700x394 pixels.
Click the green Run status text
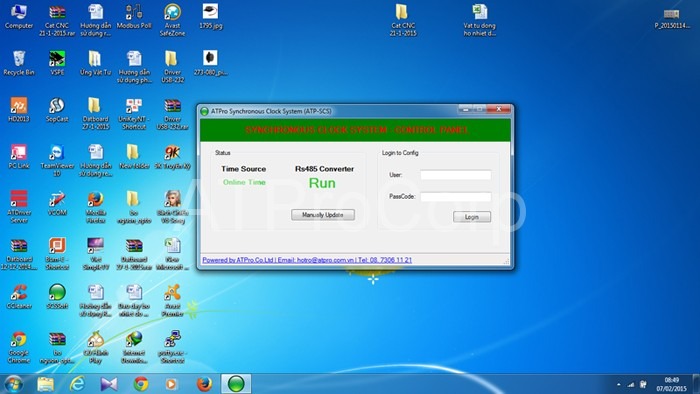coord(322,183)
